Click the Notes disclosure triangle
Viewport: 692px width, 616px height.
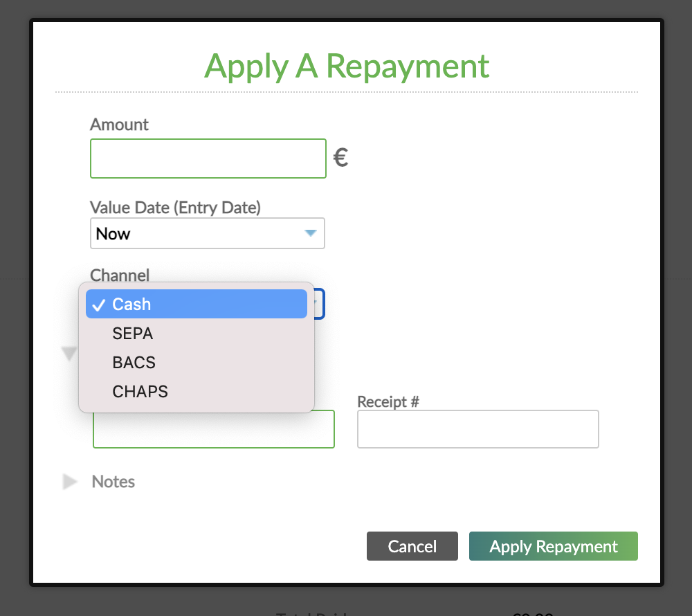(x=70, y=482)
